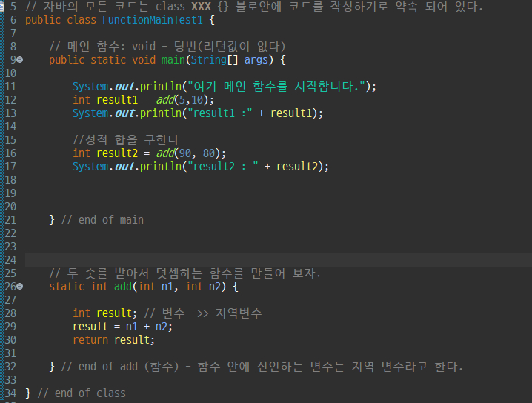The height and width of the screenshot is (403, 532).
Task: Click the return keyword on line 30
Action: 90,340
